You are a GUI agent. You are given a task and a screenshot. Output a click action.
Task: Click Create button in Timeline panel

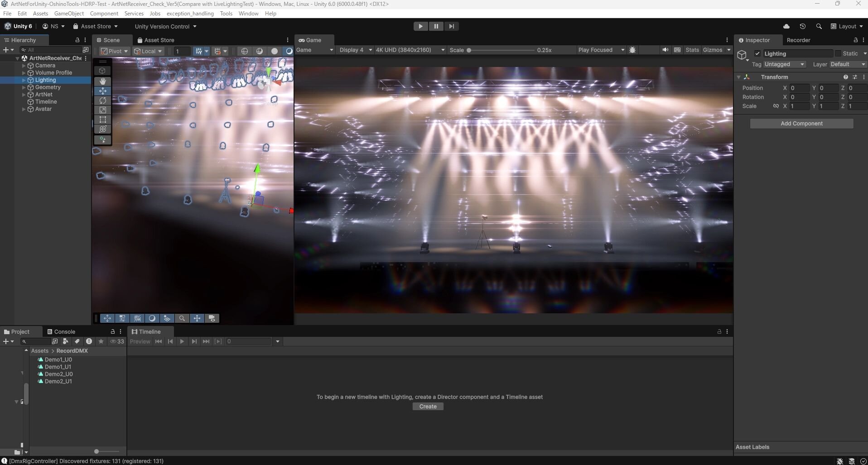pos(428,407)
